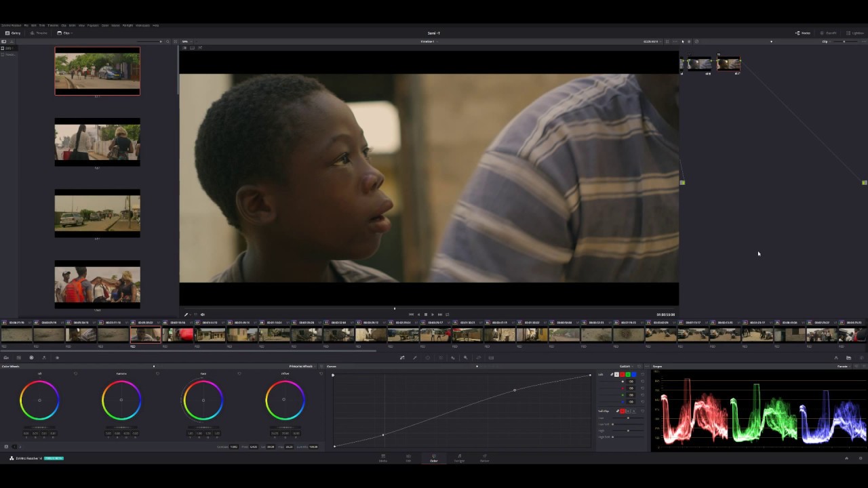Select the Color Wheels palette icon
The image size is (868, 488).
(31, 357)
